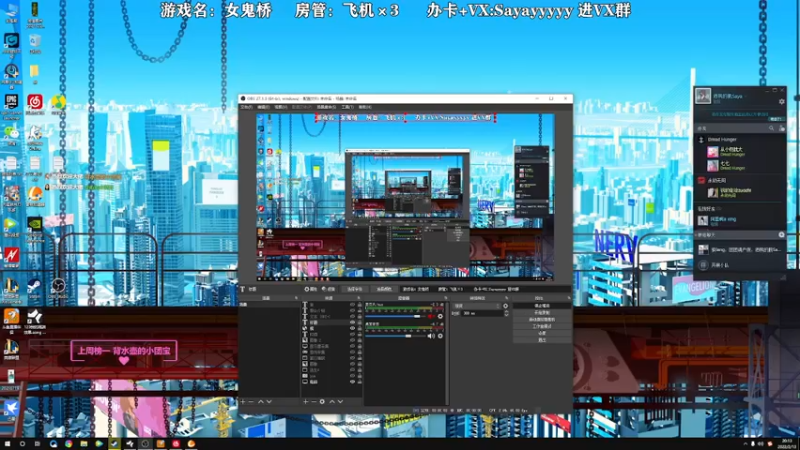Screen dimensions: 800x450
Task: Create a new group chat with plus icon
Action: (x=781, y=235)
